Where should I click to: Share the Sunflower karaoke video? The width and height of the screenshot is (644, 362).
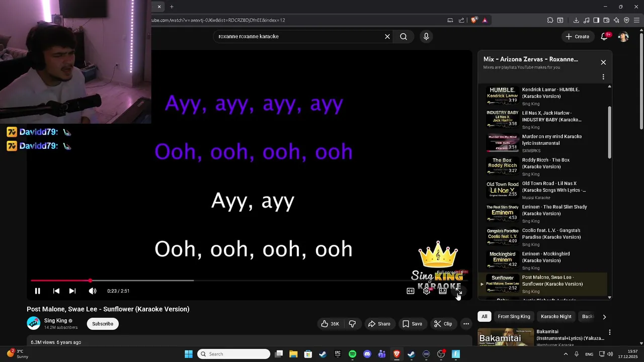click(x=379, y=324)
